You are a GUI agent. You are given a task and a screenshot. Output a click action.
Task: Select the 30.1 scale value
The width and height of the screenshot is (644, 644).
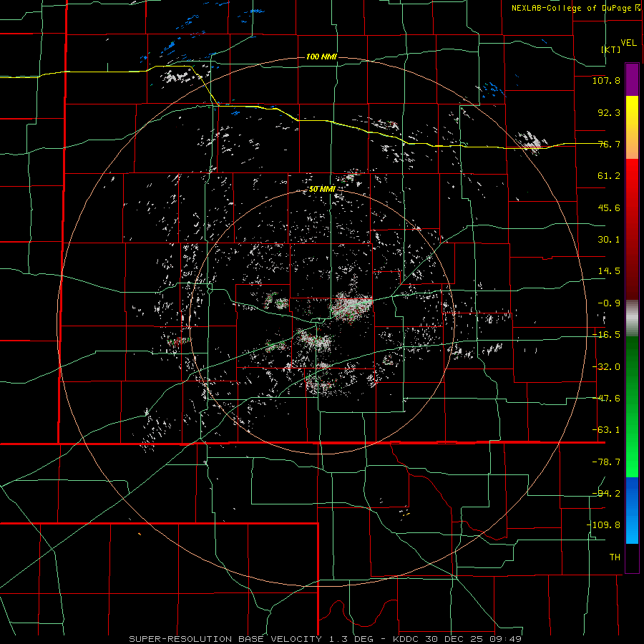tap(609, 240)
